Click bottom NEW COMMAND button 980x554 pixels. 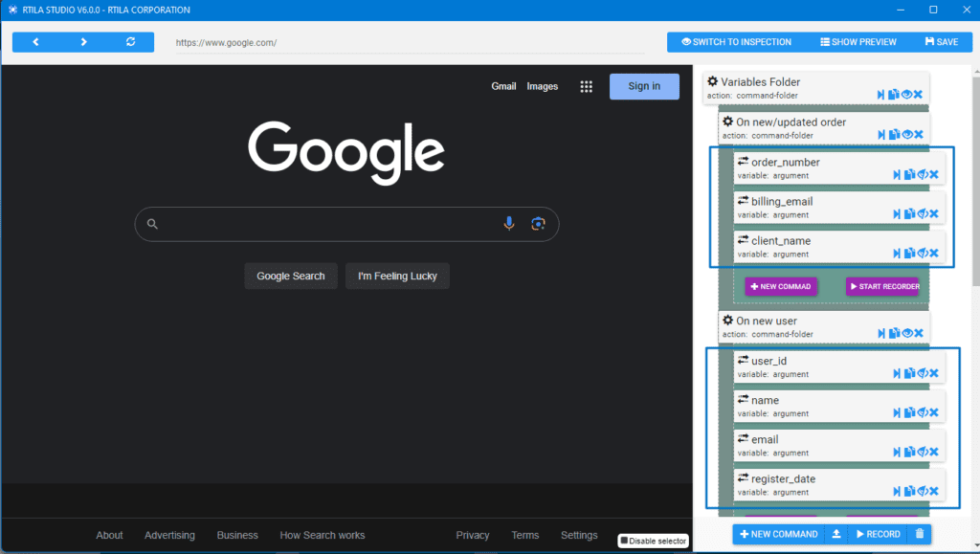pos(778,534)
